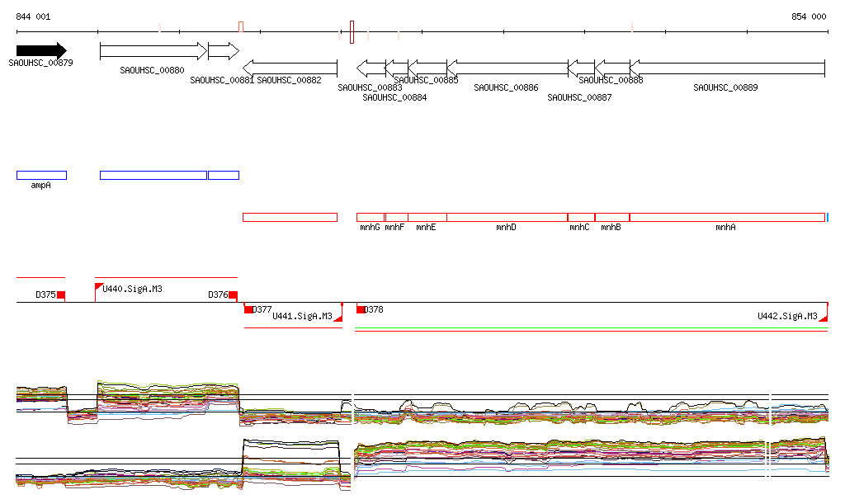Click the SAOUHSC_00887 label text
This screenshot has width=845, height=504.
[x=579, y=97]
